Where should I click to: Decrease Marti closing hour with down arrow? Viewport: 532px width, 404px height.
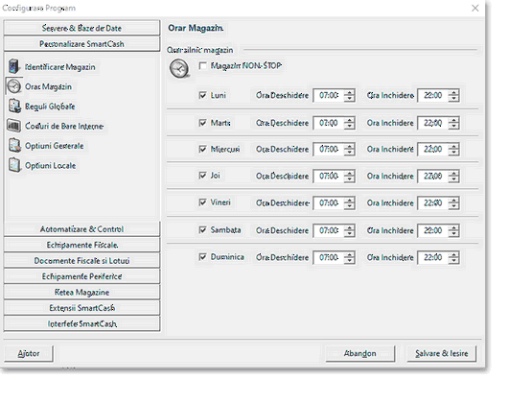pyautogui.click(x=453, y=126)
